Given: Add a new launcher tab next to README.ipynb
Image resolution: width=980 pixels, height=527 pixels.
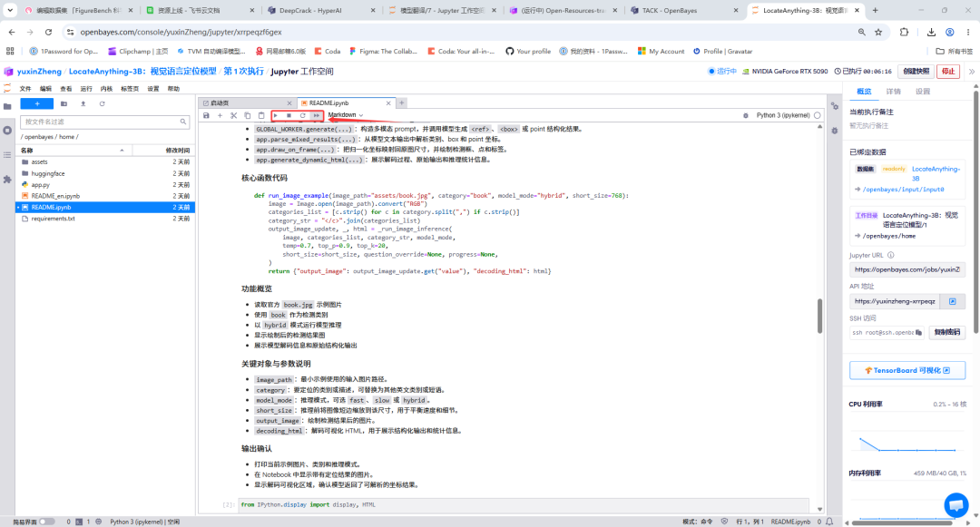Looking at the screenshot, I should 402,103.
